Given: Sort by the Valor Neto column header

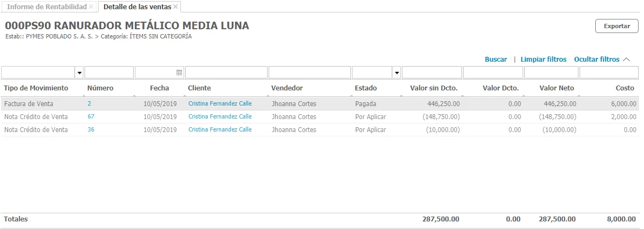Looking at the screenshot, I should [556, 88].
